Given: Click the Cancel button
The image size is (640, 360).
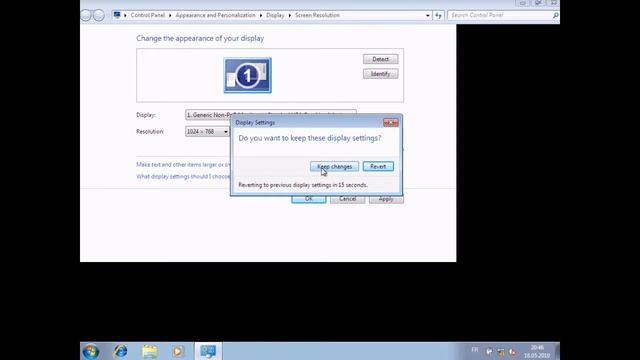Looking at the screenshot, I should coord(347,199).
